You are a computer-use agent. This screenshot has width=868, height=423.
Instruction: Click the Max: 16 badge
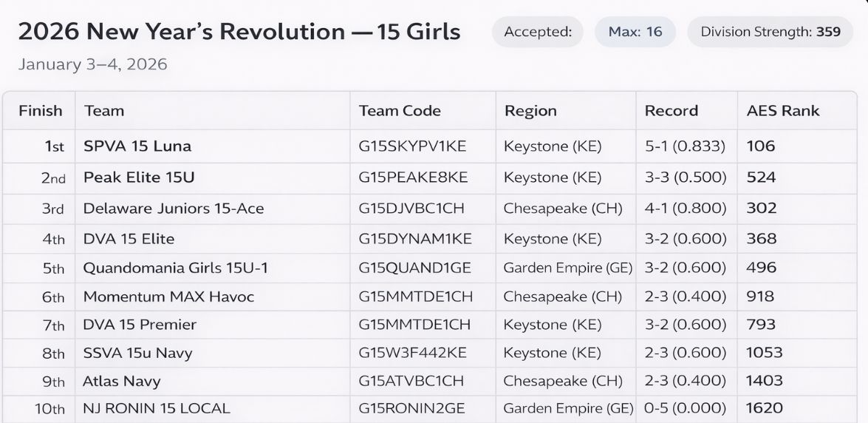(635, 32)
